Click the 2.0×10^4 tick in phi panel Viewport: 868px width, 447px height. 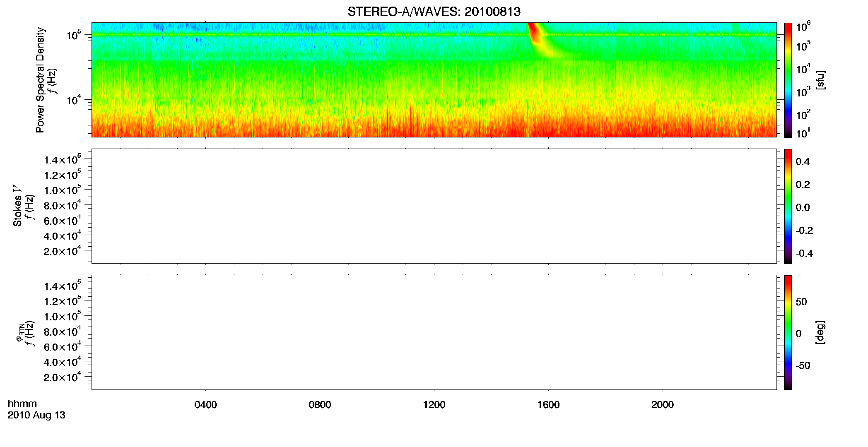[x=62, y=376]
